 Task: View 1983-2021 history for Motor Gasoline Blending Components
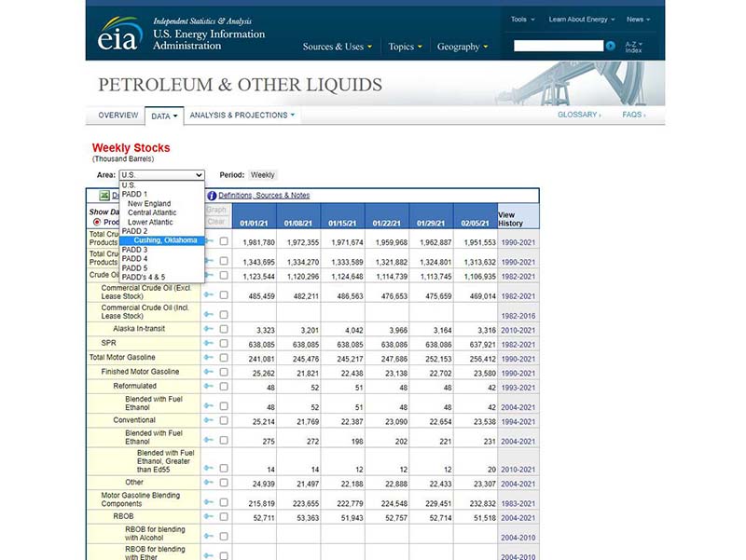[518, 504]
